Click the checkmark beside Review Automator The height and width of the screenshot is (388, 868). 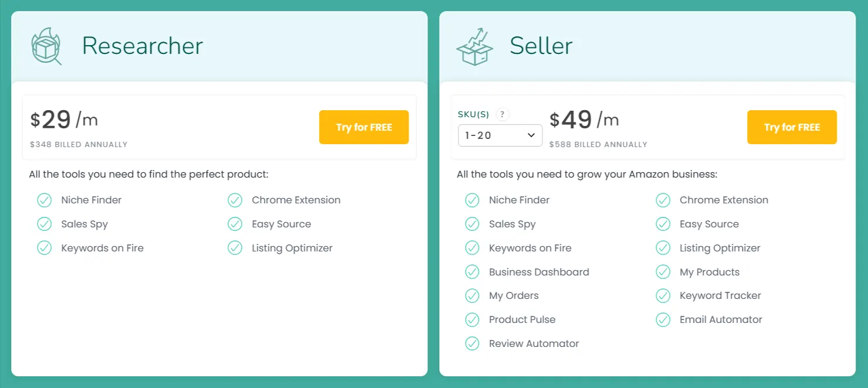point(473,343)
